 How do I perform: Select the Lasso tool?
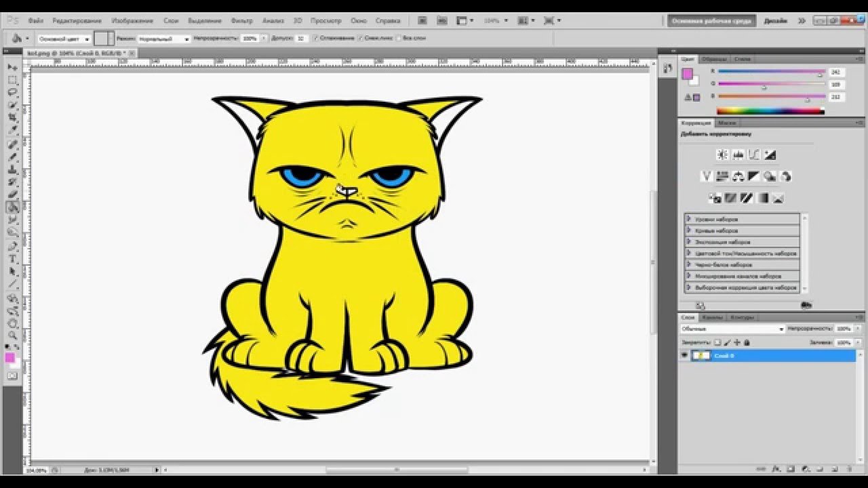(x=12, y=92)
